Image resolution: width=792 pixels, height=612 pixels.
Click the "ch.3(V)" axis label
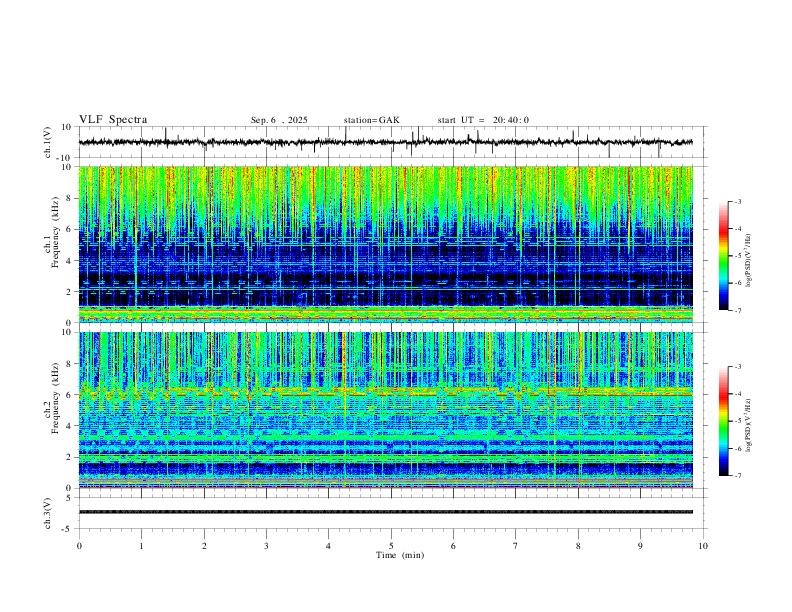48,513
